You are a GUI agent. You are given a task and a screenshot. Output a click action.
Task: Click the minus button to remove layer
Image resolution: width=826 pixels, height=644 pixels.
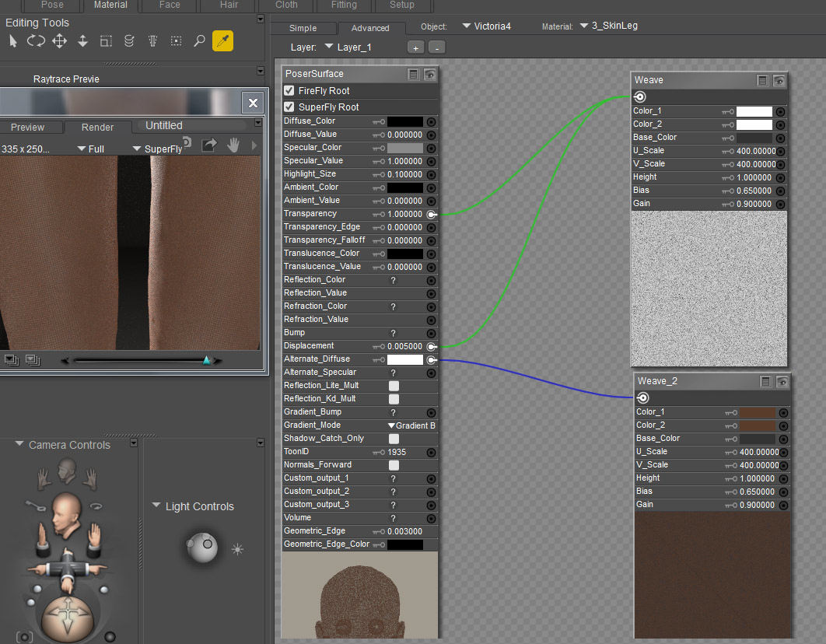click(x=437, y=48)
